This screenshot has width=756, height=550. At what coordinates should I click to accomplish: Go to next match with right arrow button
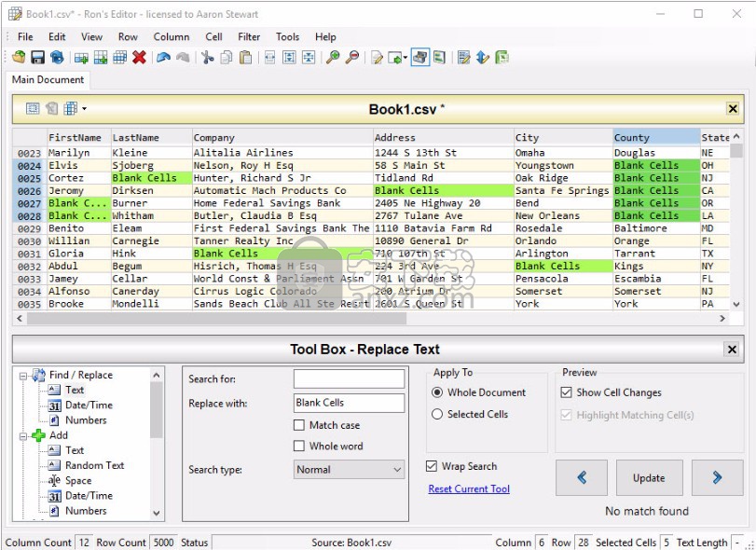point(718,477)
